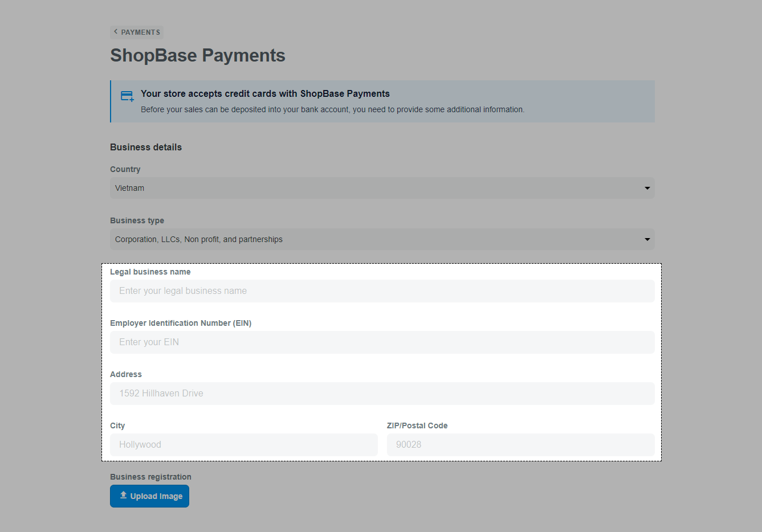
Task: Click the City field showing Hollywood
Action: point(243,445)
